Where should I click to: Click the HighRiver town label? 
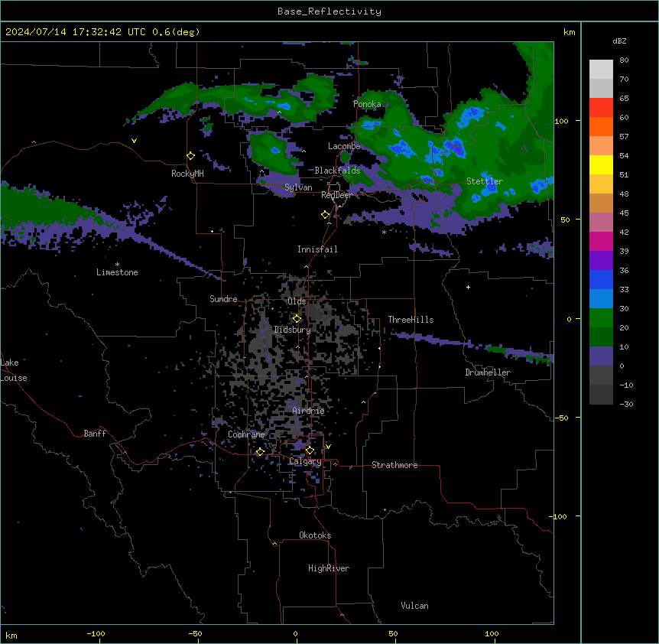[x=329, y=568]
